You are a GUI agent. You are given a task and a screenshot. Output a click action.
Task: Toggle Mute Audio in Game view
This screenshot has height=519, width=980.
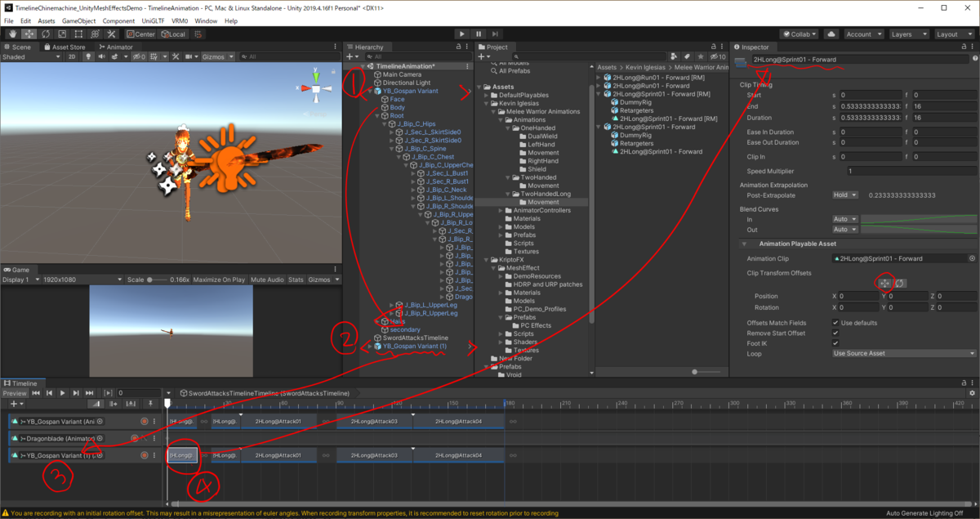coord(268,280)
